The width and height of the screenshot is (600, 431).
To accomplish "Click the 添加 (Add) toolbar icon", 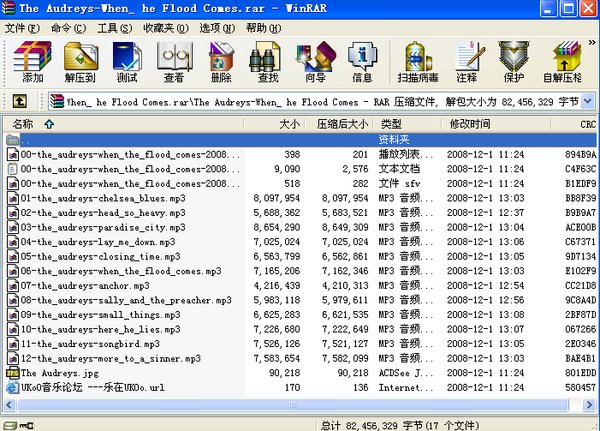I will [32, 62].
